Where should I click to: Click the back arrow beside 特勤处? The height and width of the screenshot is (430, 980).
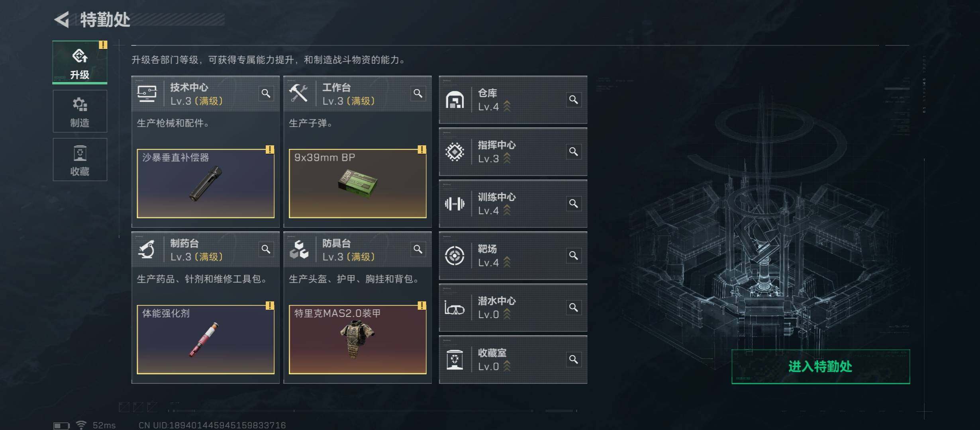62,20
